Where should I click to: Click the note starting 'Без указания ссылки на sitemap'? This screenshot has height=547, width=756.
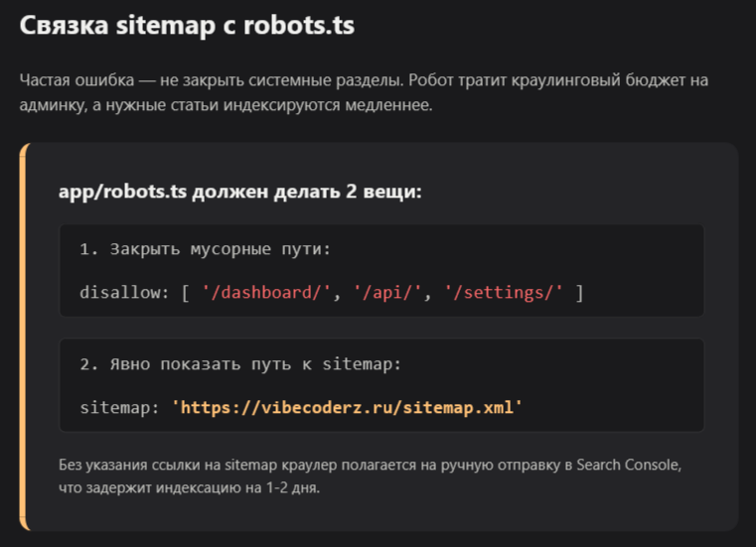pos(371,477)
